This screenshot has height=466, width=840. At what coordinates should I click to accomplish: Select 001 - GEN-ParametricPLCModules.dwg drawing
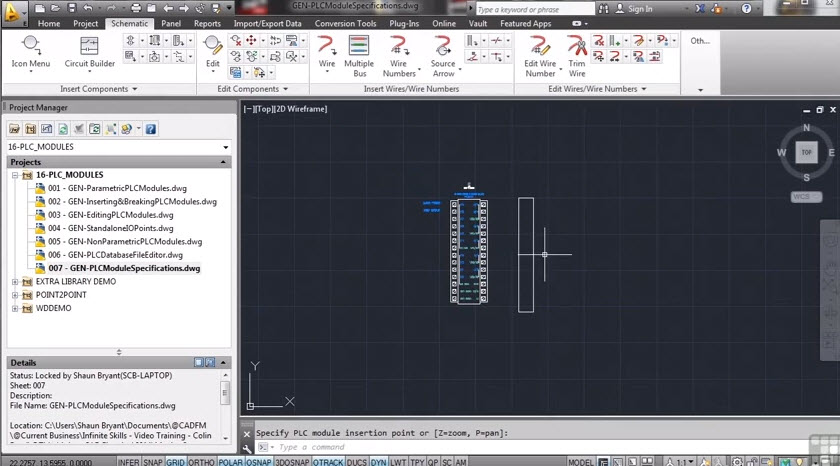click(117, 188)
